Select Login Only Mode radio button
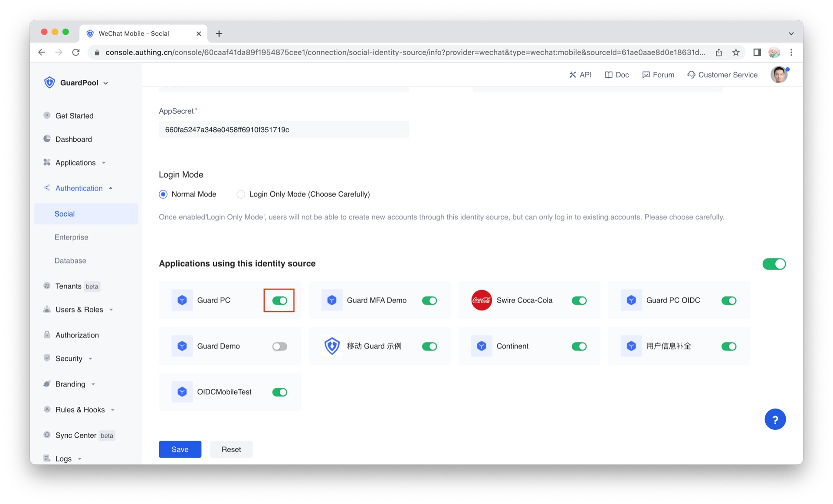The image size is (833, 504). [241, 194]
